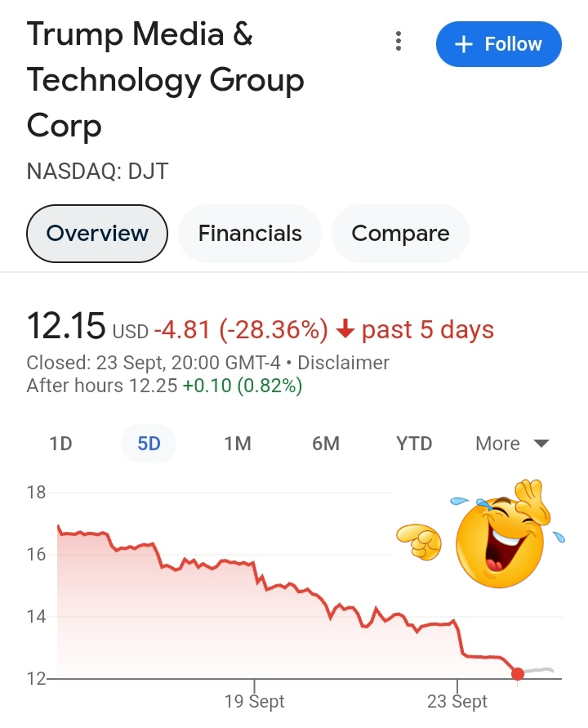This screenshot has width=588, height=728.
Task: Select the 1M chart range
Action: click(238, 444)
